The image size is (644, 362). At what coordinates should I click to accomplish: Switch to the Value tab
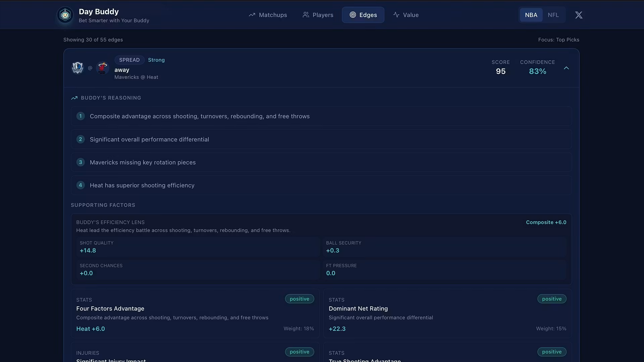[406, 15]
